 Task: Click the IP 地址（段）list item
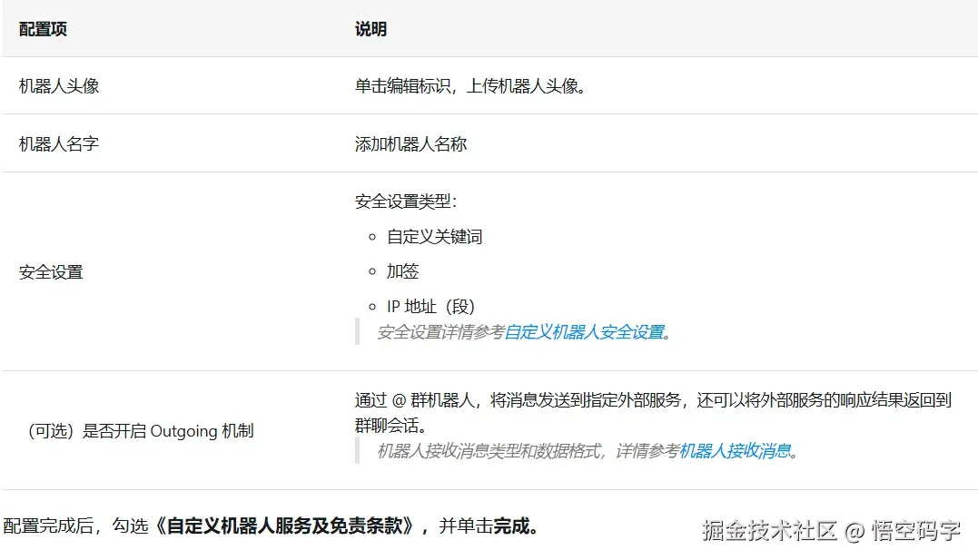click(x=431, y=307)
